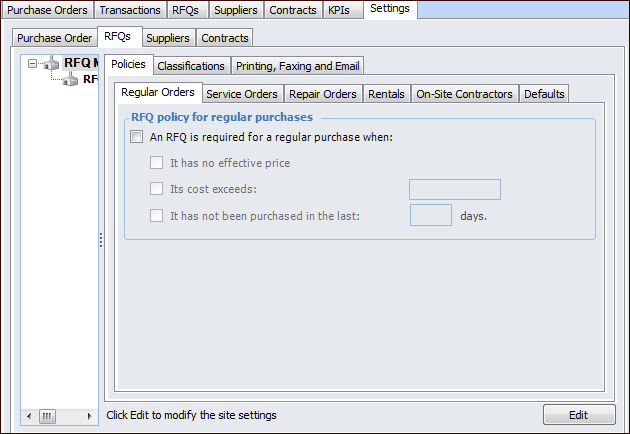
Task: Switch to the Service Orders tab
Action: click(242, 94)
